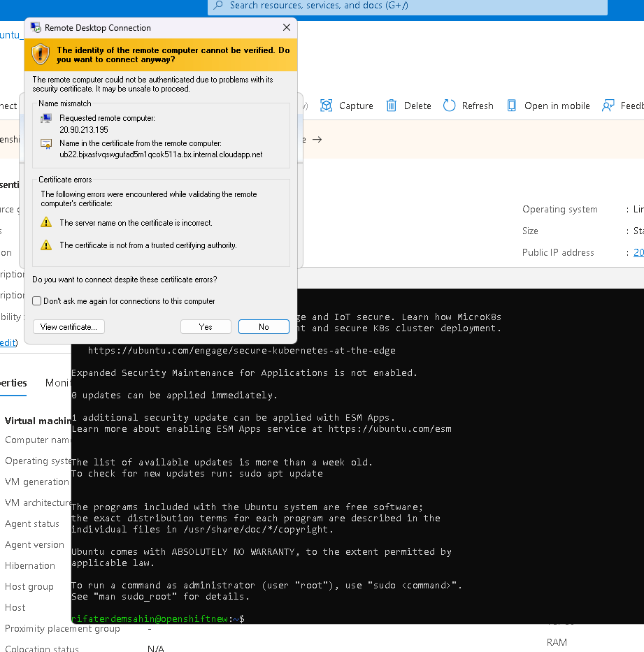644x652 pixels.
Task: Click the Refresh circular arrow icon
Action: pos(450,106)
